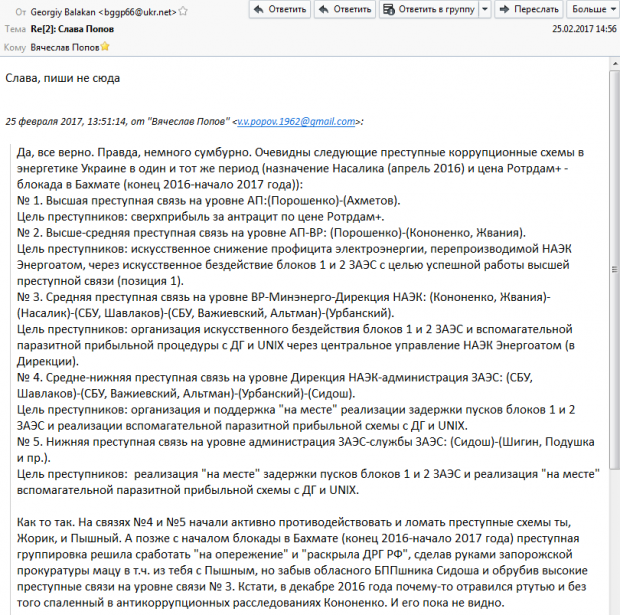
Task: Click recipient name Вячеслав Попов
Action: click(x=64, y=47)
